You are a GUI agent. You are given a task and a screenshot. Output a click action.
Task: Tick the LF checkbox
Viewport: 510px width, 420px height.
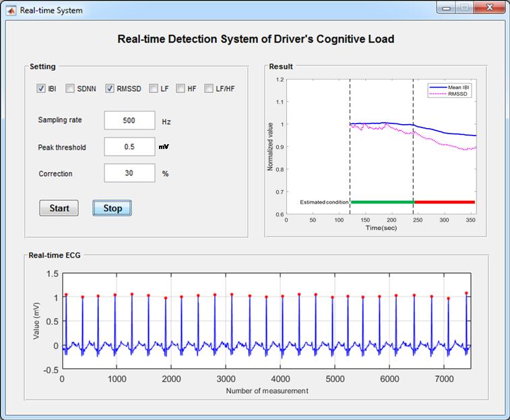[154, 88]
